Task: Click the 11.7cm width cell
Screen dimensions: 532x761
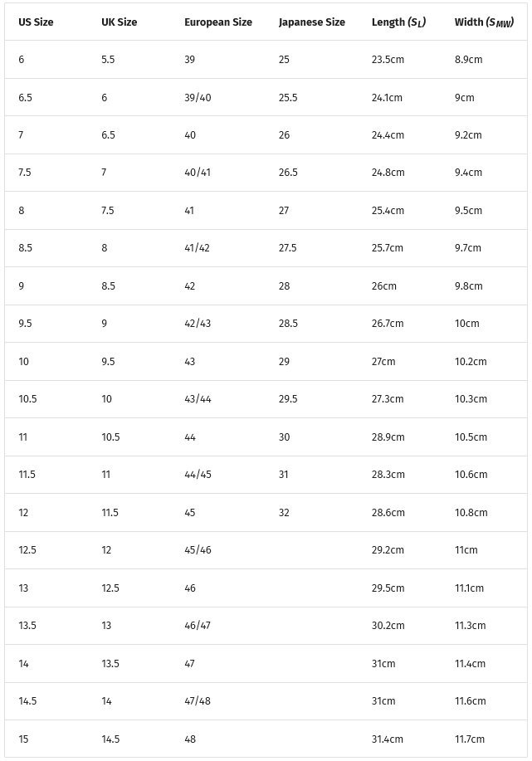Action: (x=470, y=739)
